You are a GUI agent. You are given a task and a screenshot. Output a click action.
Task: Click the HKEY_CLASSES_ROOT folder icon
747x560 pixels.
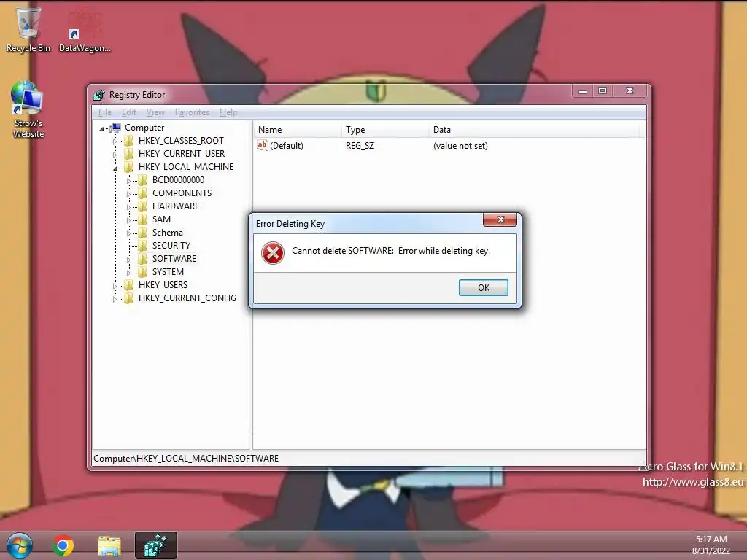128,141
